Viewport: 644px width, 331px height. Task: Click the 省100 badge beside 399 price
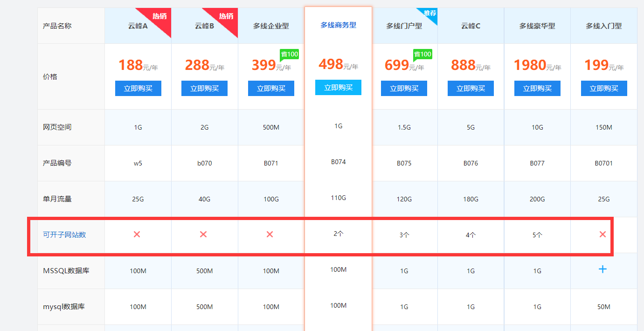(x=289, y=55)
